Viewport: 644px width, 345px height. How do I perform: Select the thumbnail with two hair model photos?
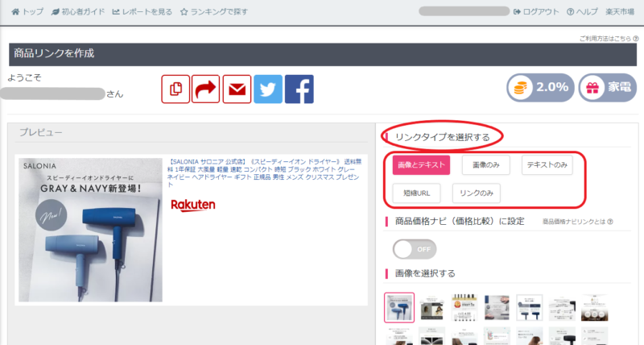click(431, 308)
